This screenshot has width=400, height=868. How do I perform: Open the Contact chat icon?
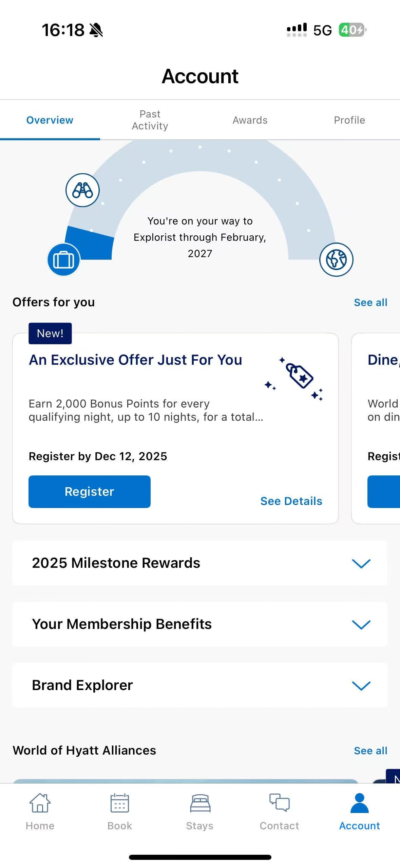[x=279, y=803]
